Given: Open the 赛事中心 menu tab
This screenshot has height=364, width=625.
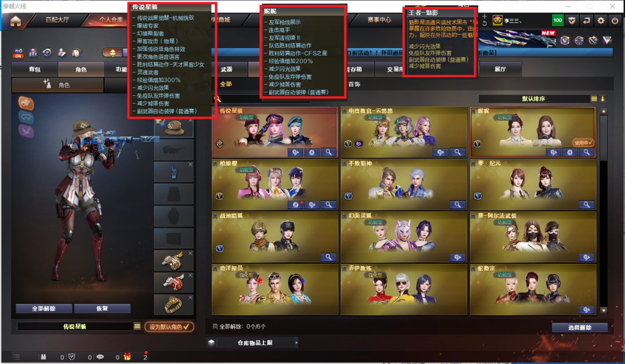Looking at the screenshot, I should click(379, 20).
